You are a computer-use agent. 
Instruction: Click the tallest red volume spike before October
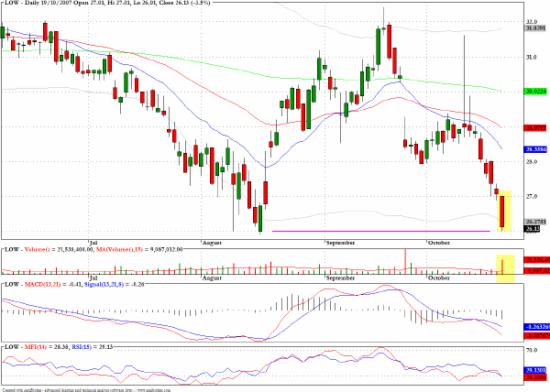coord(405,261)
